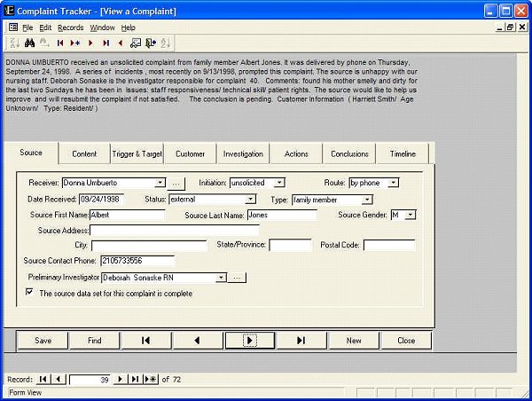Open the Records menu
Screen dimensions: 532x401
point(70,28)
